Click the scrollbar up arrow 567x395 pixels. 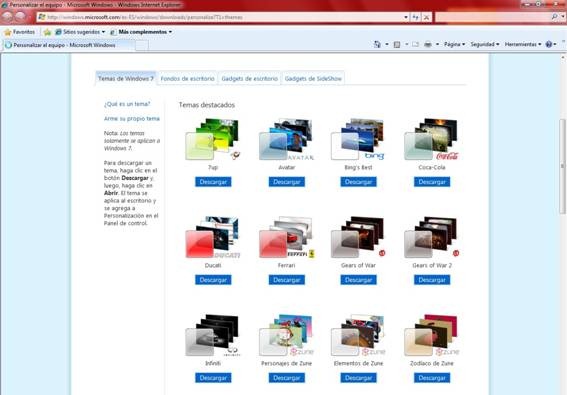pos(563,57)
